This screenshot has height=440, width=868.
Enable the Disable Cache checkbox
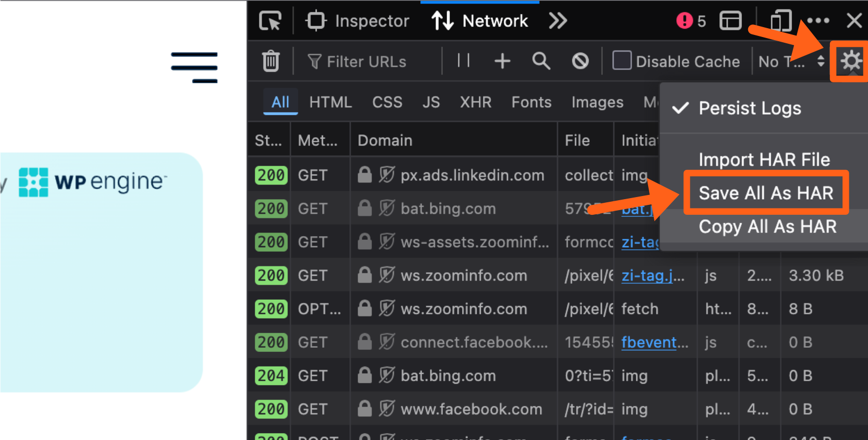click(x=622, y=61)
